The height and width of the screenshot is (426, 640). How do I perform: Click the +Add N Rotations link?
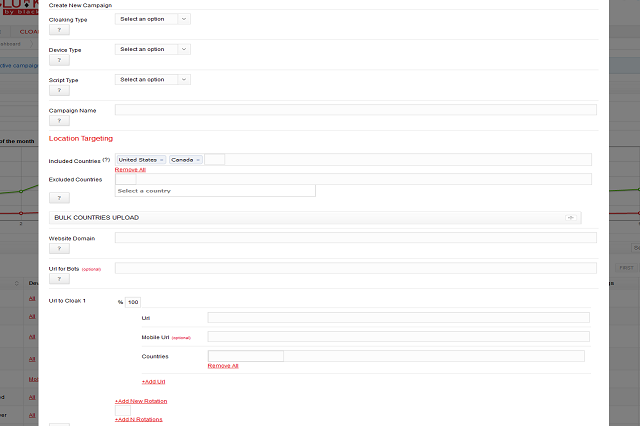pyautogui.click(x=138, y=419)
